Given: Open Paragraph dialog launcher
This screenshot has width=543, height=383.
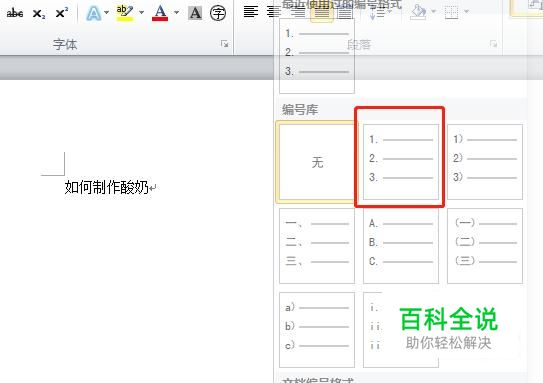Looking at the screenshot, I should 493,44.
